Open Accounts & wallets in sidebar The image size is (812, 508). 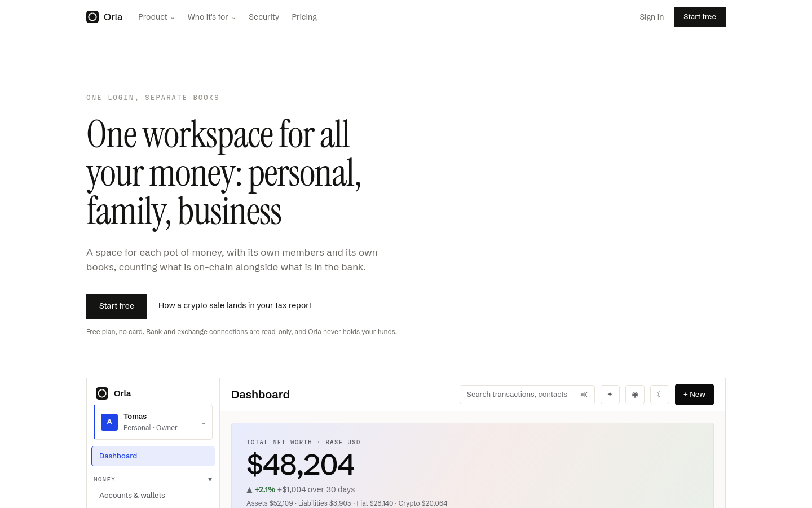point(132,496)
